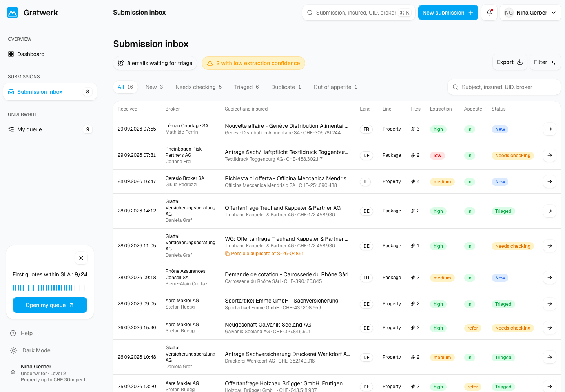Click the Extraction column header

coord(441,109)
